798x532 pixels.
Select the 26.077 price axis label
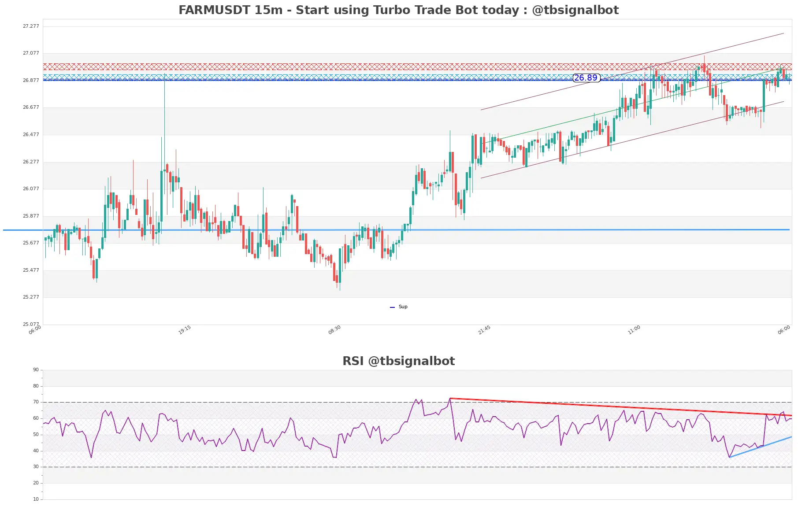click(x=31, y=189)
